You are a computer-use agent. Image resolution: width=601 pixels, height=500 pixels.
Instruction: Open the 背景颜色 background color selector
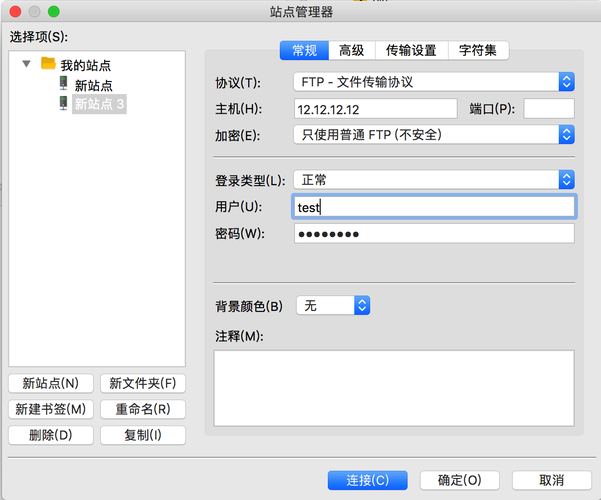coord(333,306)
